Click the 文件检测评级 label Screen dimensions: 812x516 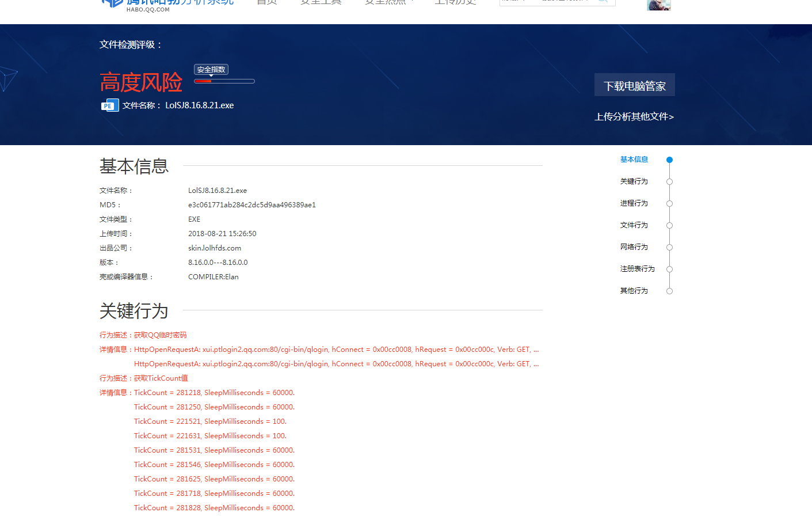[x=131, y=44]
